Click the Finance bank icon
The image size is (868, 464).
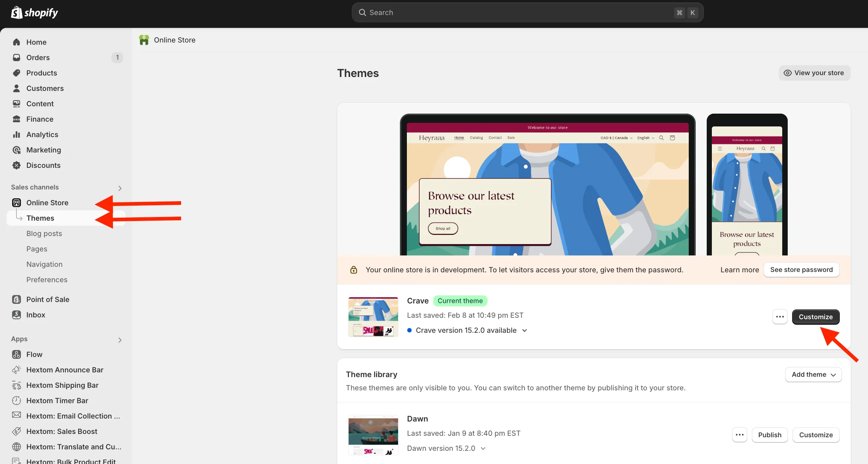pyautogui.click(x=16, y=119)
